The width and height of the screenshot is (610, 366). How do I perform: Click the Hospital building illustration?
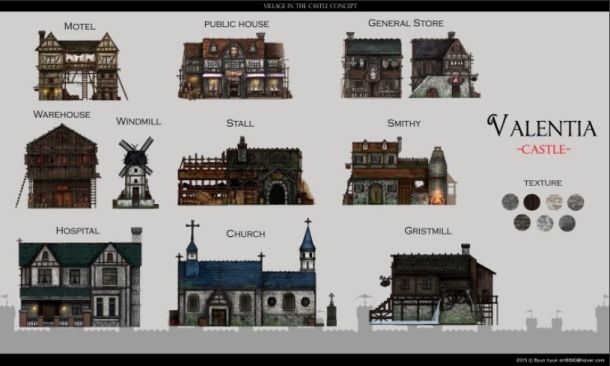coord(80,277)
